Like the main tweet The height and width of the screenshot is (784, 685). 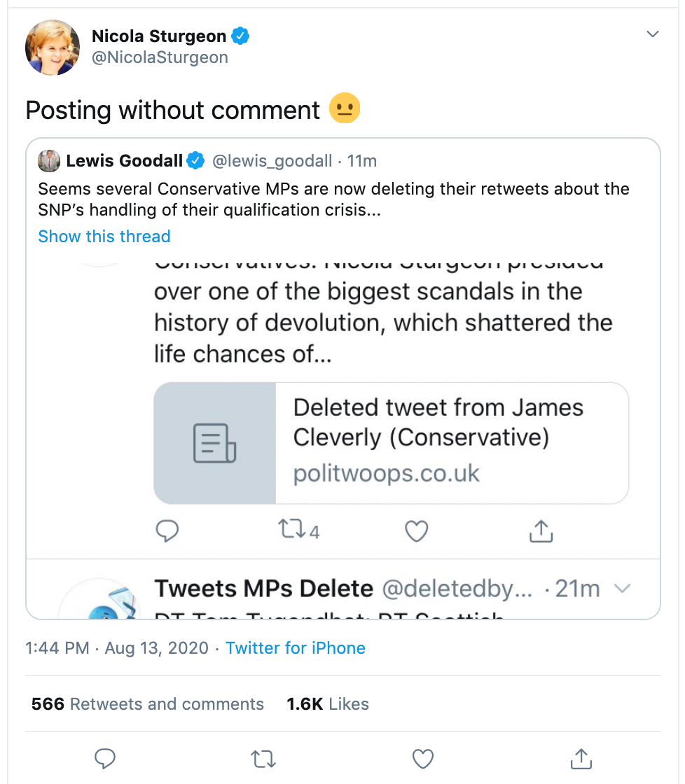pyautogui.click(x=422, y=758)
